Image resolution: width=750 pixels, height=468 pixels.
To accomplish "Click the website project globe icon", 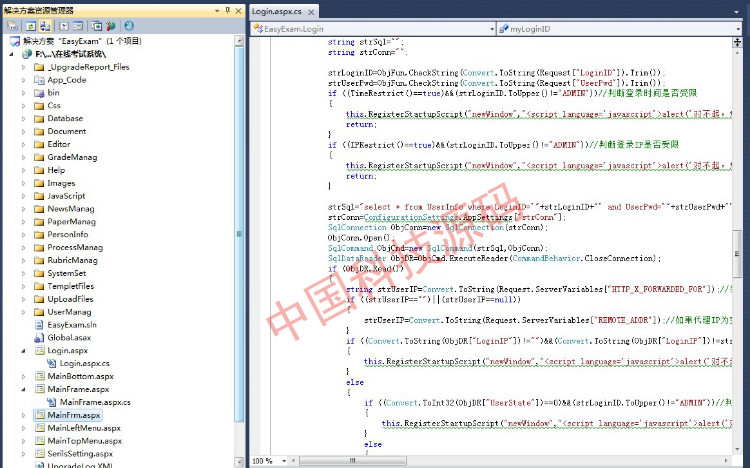I will [27, 54].
